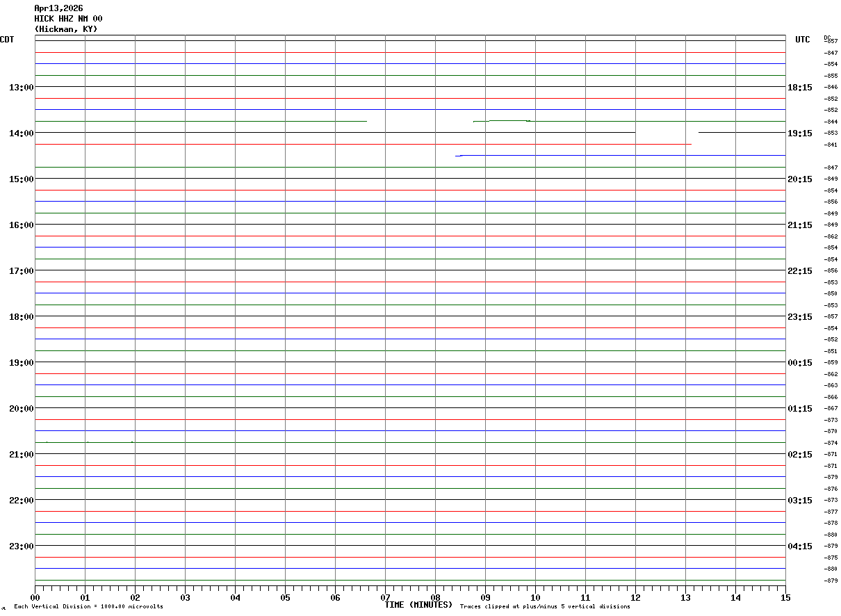
Task: Select the 19:00 CDT time label
Action: click(22, 362)
